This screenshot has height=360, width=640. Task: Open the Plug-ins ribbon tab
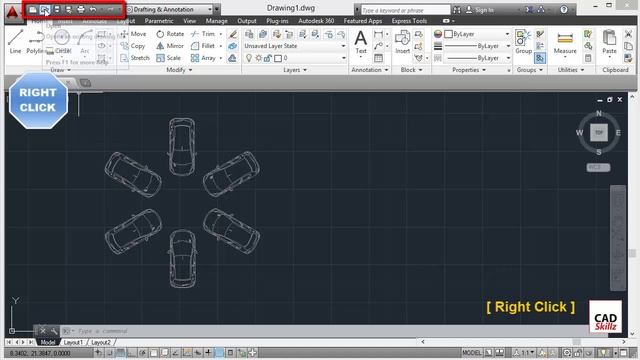[x=277, y=21]
